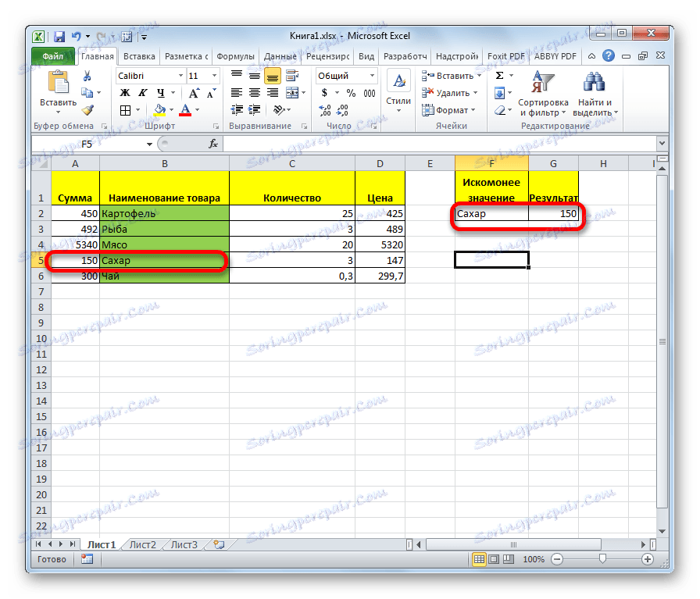Image resolution: width=700 pixels, height=599 pixels.
Task: Open fill color dropdown arrow
Action: [x=171, y=110]
